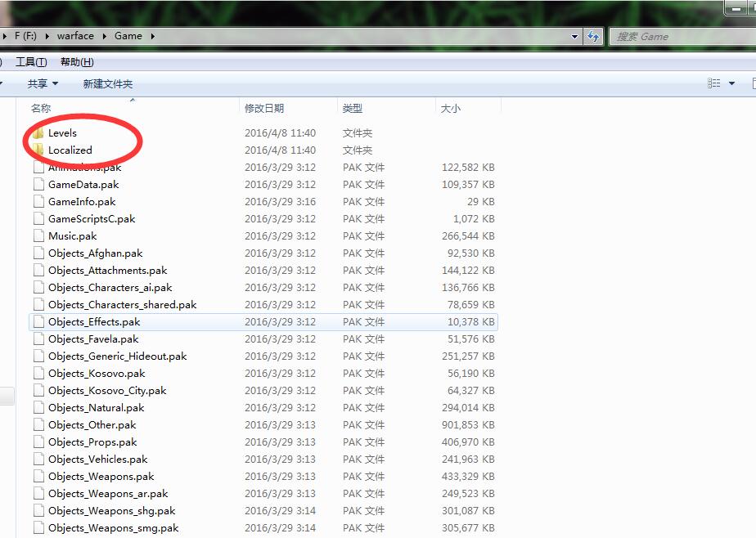
Task: Select the file Objects_Weapons.pak
Action: coord(101,477)
